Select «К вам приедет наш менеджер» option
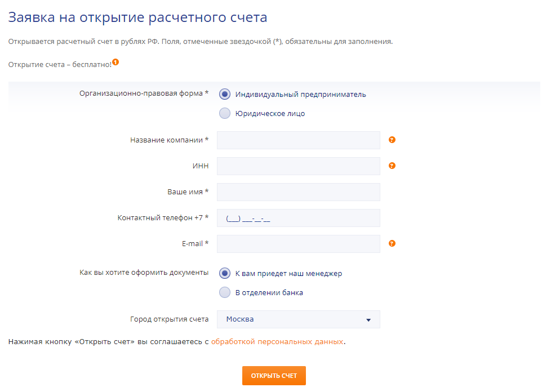 225,273
